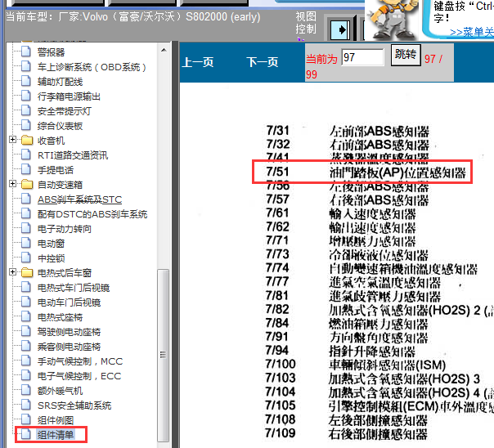Click the 菜单关 link
The image size is (494, 448).
click(x=471, y=32)
